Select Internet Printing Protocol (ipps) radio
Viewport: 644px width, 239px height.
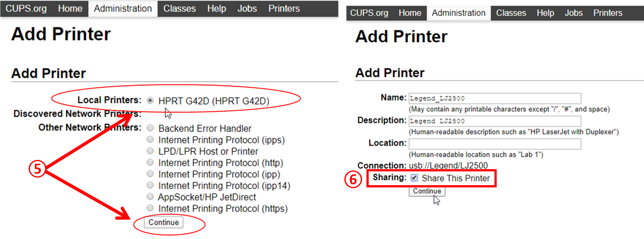click(x=150, y=139)
